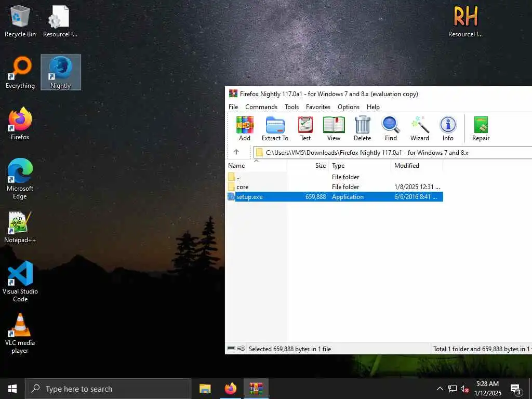Click the drive icon in the status bar

(231, 349)
